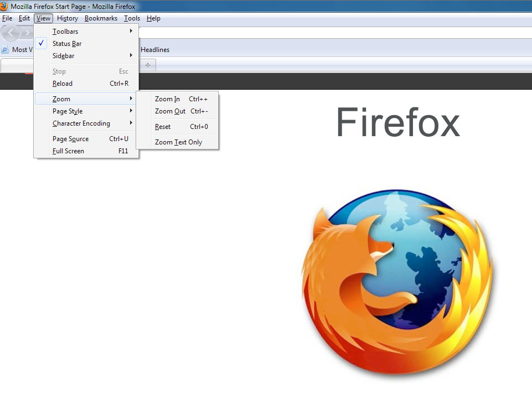
Task: Expand the Zoom submenu
Action: [x=86, y=99]
